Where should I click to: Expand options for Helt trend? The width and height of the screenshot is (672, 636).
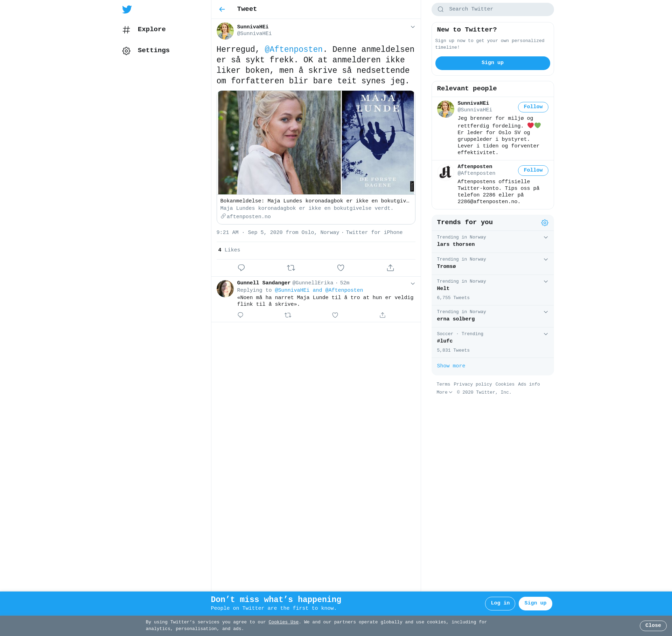tap(546, 282)
